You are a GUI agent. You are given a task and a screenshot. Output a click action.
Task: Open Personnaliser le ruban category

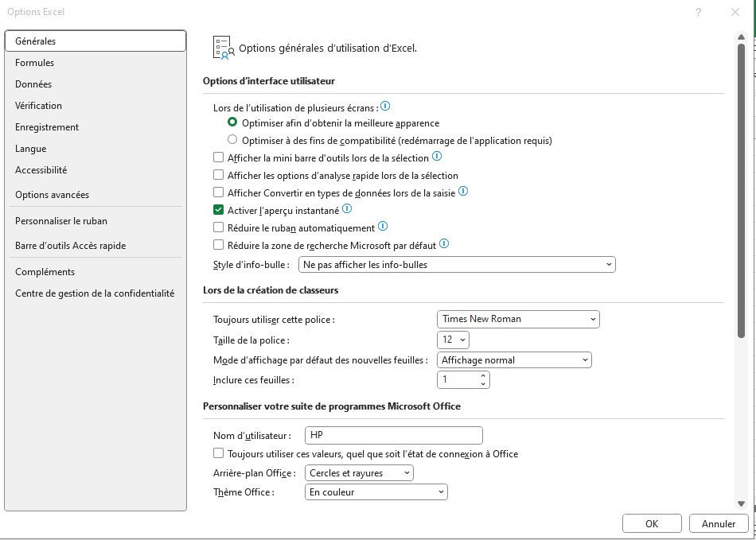[95, 221]
